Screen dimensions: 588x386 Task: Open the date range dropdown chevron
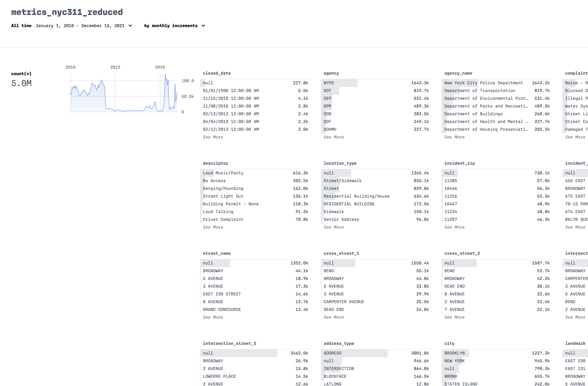click(x=130, y=26)
